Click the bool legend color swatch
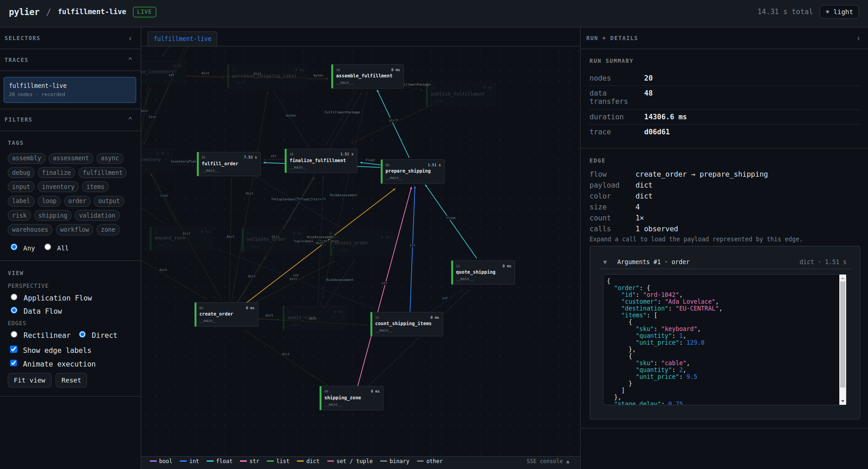868x469 pixels. pyautogui.click(x=153, y=461)
